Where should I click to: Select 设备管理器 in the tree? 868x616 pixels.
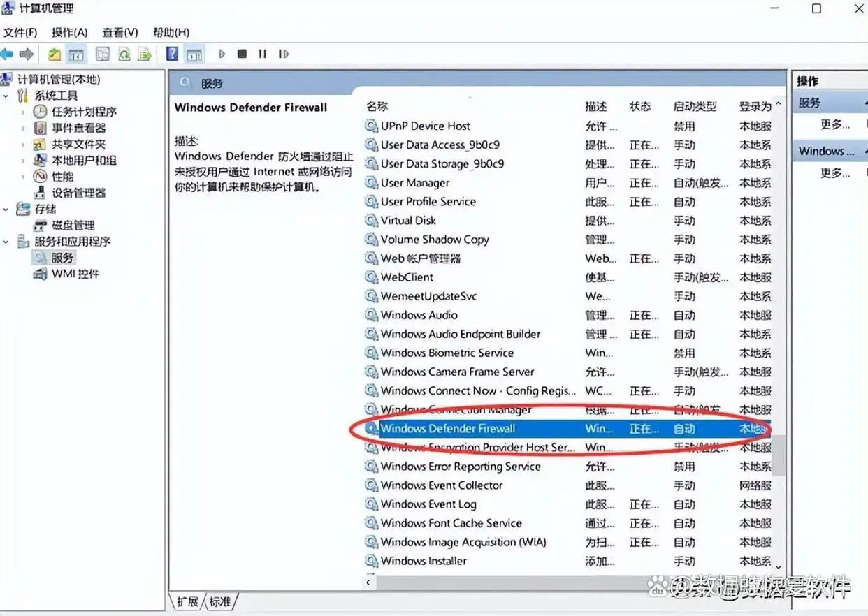coord(78,193)
